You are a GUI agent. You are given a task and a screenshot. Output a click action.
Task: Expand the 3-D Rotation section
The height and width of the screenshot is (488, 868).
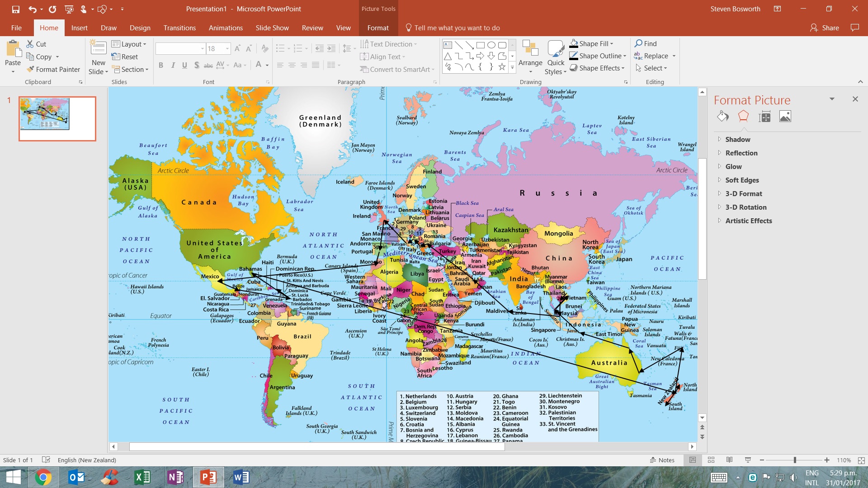(x=745, y=207)
